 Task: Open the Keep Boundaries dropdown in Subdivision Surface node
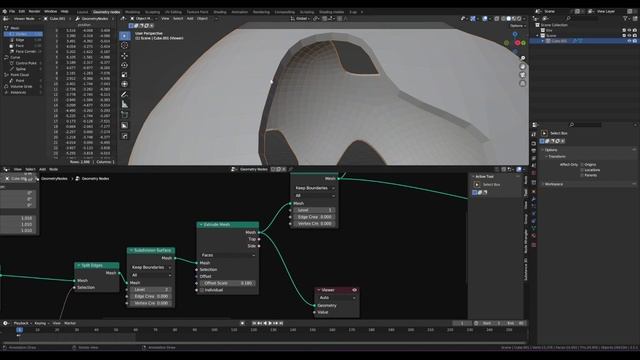[x=151, y=267]
